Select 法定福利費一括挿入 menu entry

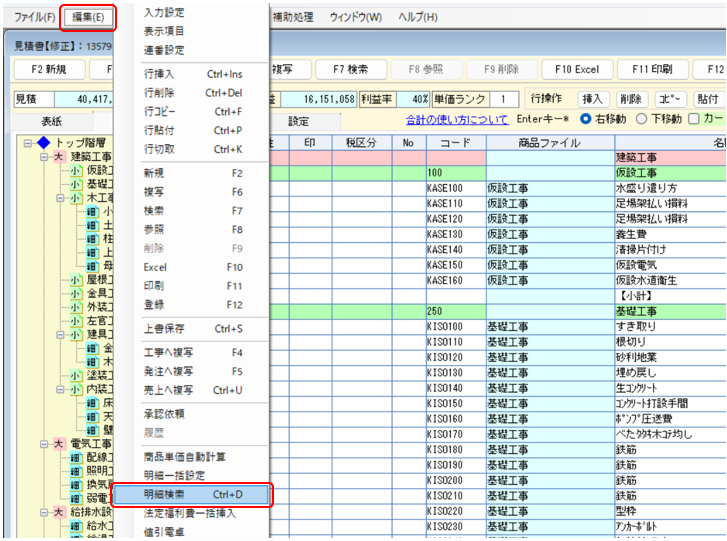pyautogui.click(x=190, y=513)
